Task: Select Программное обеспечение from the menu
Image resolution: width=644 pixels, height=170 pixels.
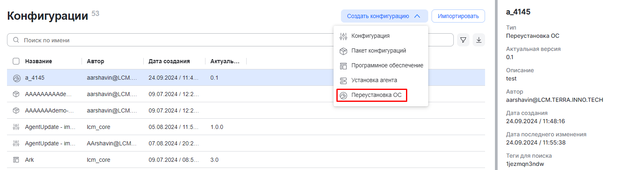Action: 387,65
